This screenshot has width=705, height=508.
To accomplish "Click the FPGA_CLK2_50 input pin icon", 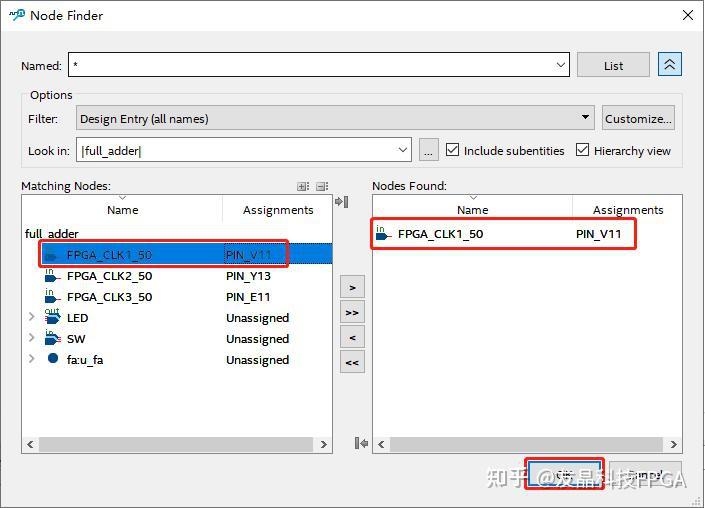I will pos(52,276).
